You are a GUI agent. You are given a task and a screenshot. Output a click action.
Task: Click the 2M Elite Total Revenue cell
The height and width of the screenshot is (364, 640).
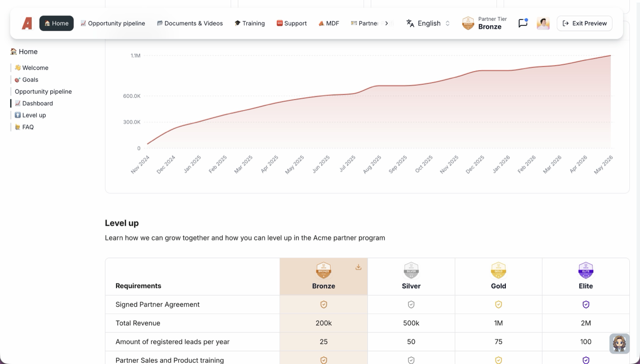coord(586,323)
